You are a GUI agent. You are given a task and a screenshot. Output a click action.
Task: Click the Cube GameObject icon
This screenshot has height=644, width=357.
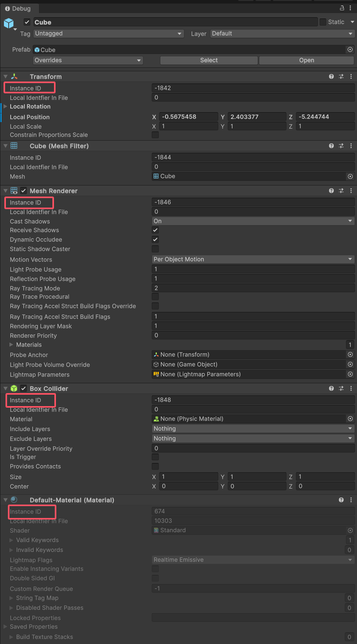coord(9,23)
